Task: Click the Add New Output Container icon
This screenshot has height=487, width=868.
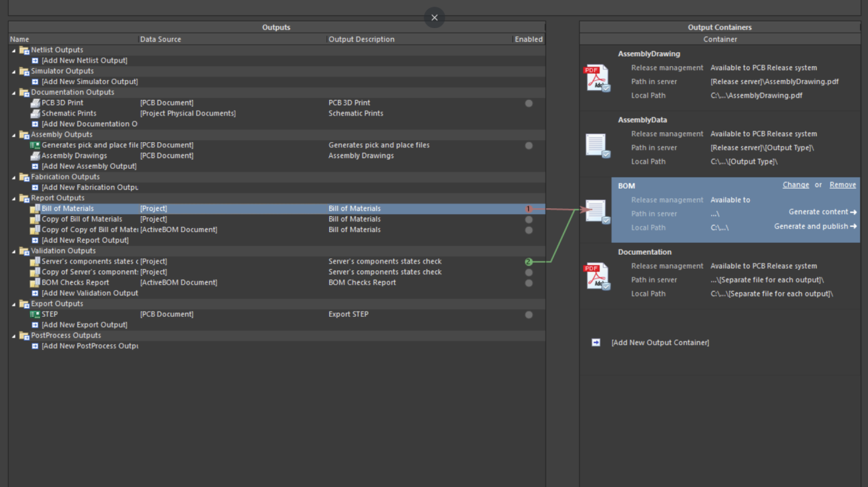Action: [x=596, y=342]
